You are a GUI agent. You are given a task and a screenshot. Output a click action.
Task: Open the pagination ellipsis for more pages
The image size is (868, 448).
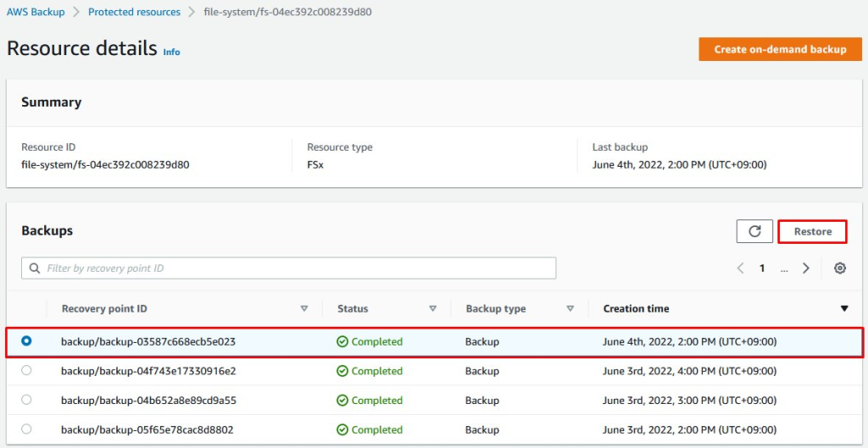[784, 268]
